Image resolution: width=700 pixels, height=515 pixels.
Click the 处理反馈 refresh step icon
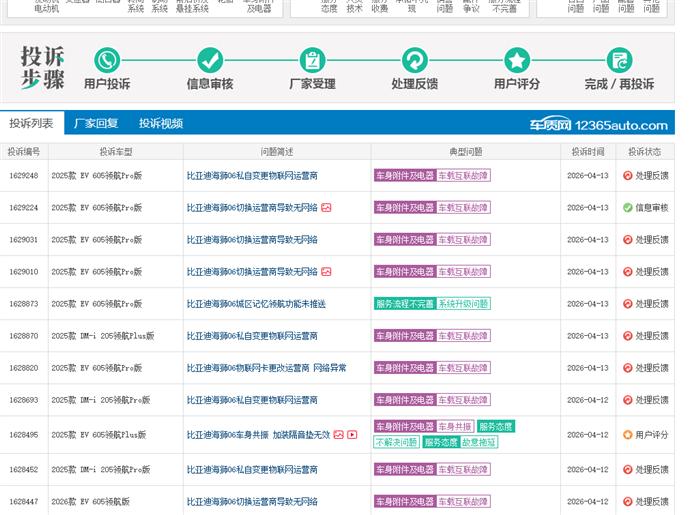click(414, 60)
